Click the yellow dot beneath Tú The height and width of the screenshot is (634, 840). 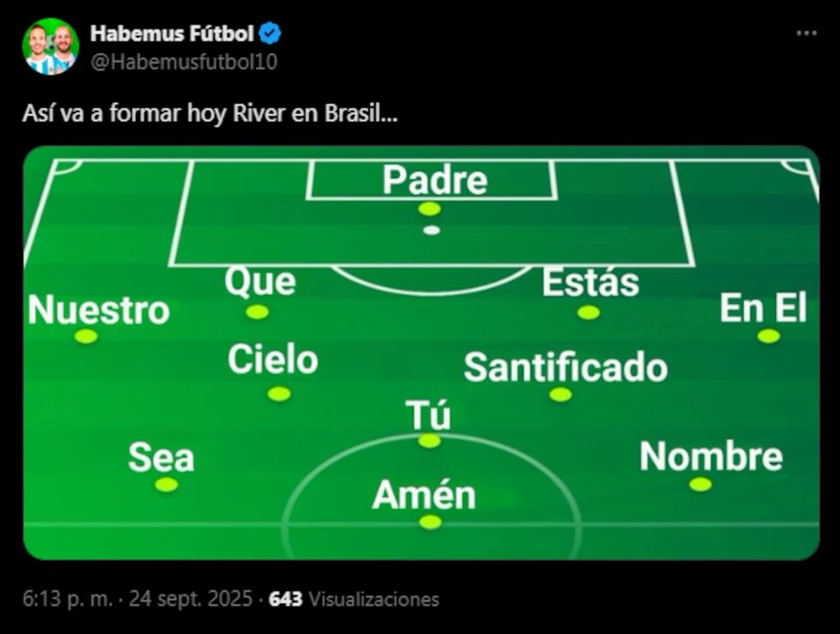tap(429, 440)
